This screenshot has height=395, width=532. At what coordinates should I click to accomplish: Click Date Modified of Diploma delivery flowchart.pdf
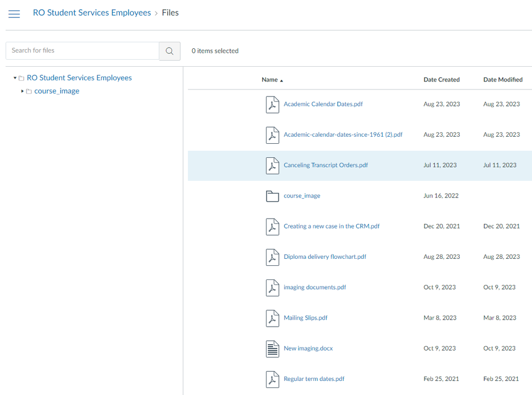tap(502, 257)
